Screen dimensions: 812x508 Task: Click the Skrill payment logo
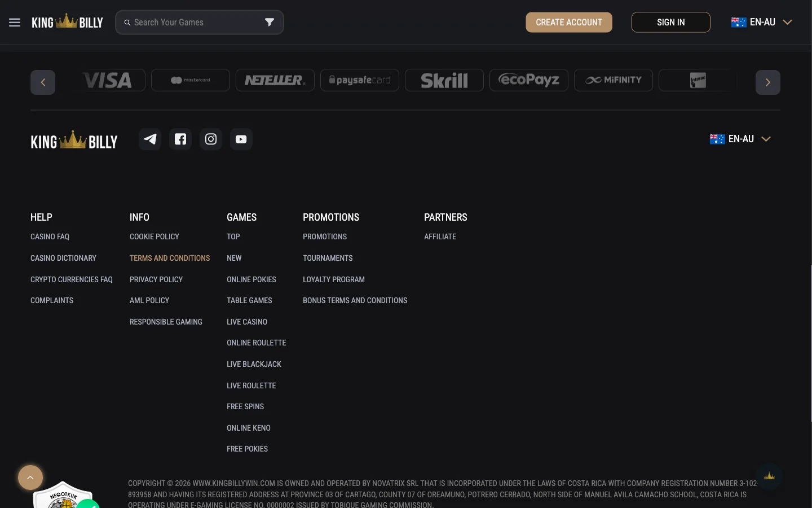(444, 80)
